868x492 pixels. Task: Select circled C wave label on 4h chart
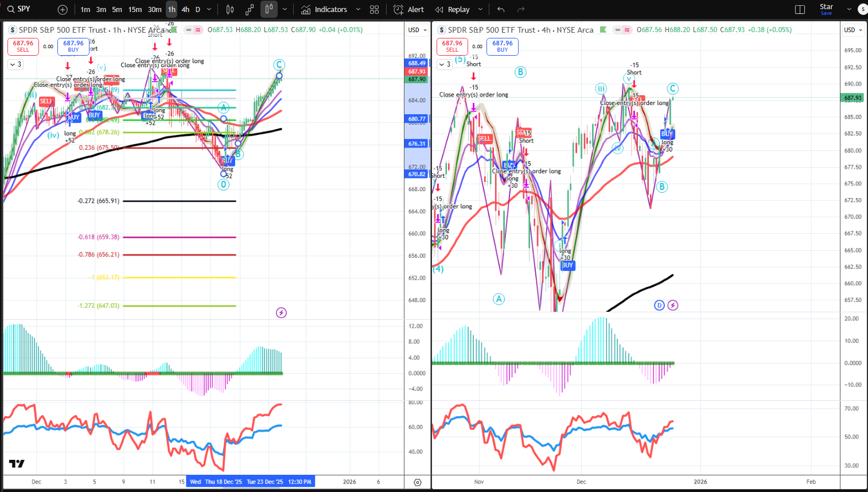point(673,88)
